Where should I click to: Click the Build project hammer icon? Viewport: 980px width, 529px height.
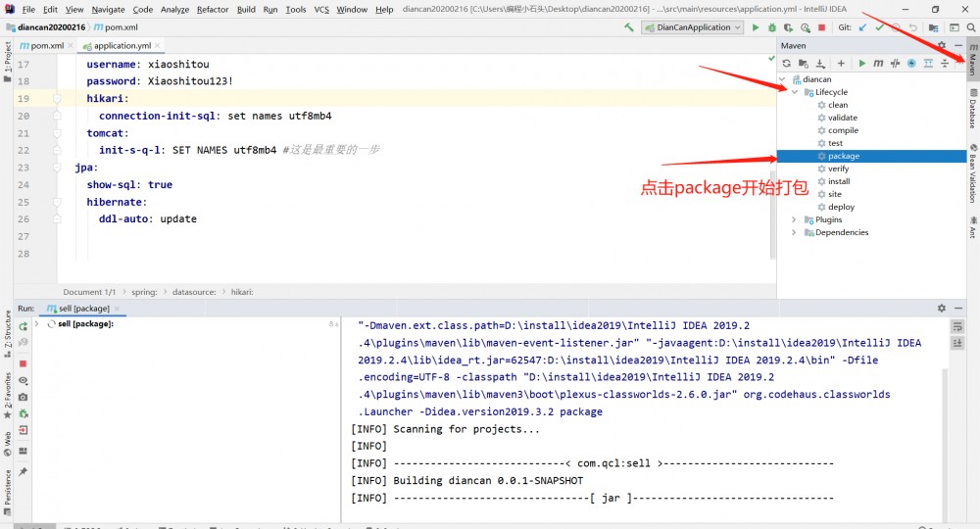coord(629,27)
